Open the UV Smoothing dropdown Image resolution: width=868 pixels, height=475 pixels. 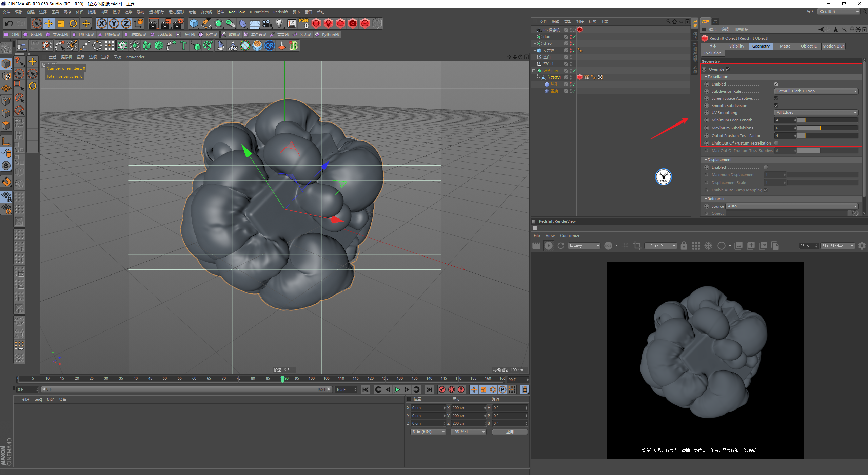pos(816,112)
